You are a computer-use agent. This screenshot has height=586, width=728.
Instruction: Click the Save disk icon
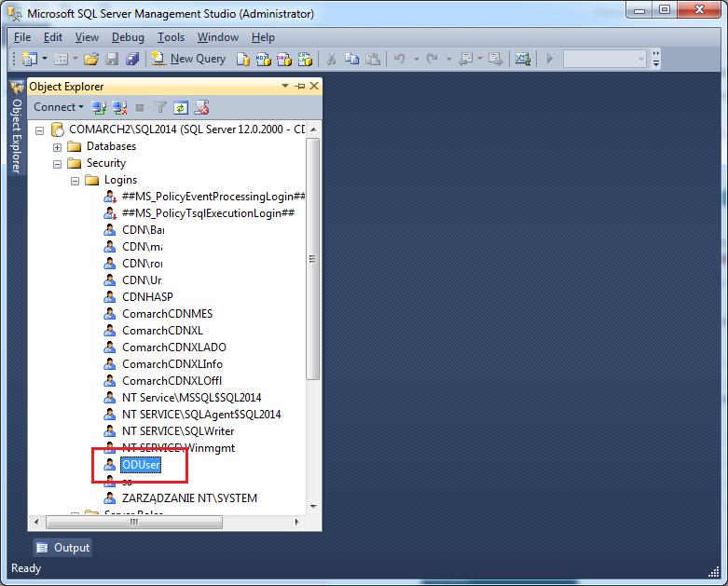click(x=113, y=59)
